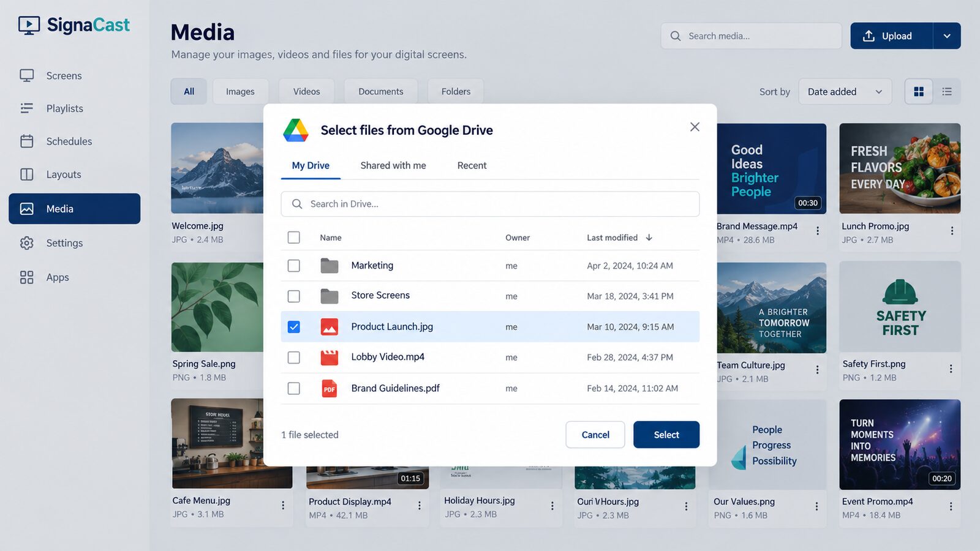Open the Safety First.png thumbnail
This screenshot has height=551, width=980.
point(900,307)
